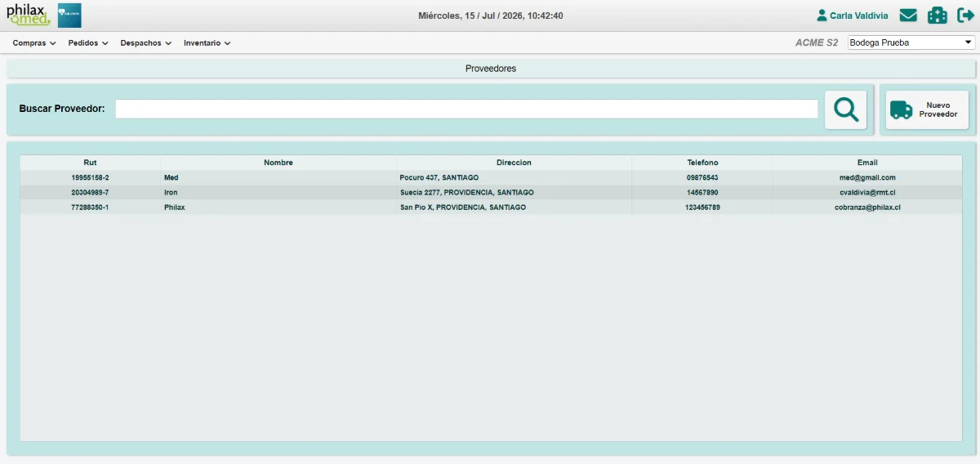
Task: Click the Rut column header
Action: (x=90, y=163)
